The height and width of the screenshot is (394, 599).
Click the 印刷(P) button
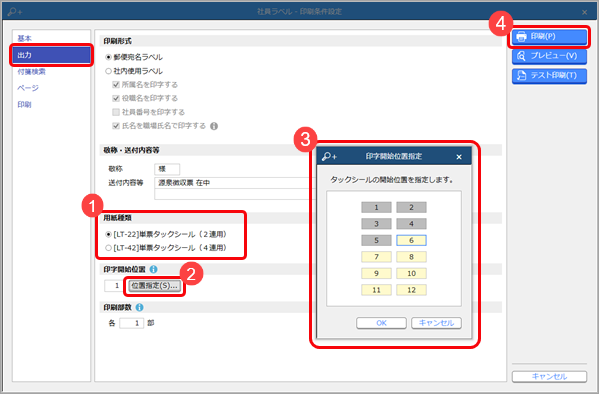pos(549,37)
